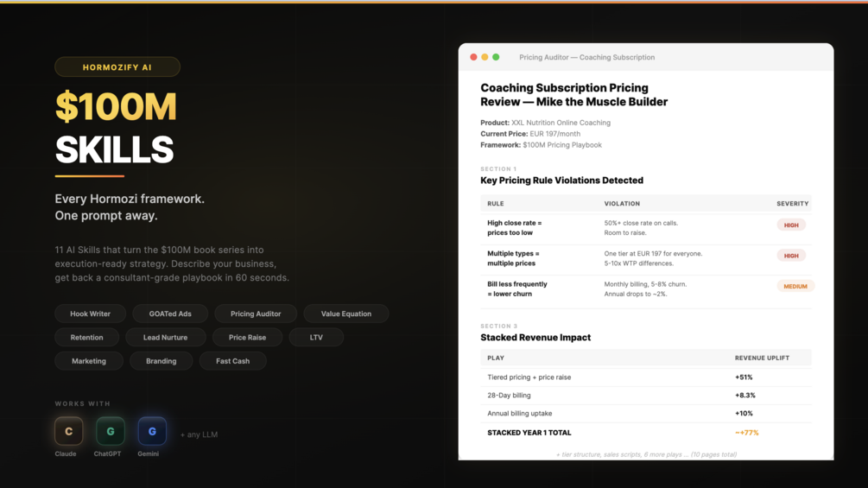Click the Price Raise pill

(x=247, y=337)
